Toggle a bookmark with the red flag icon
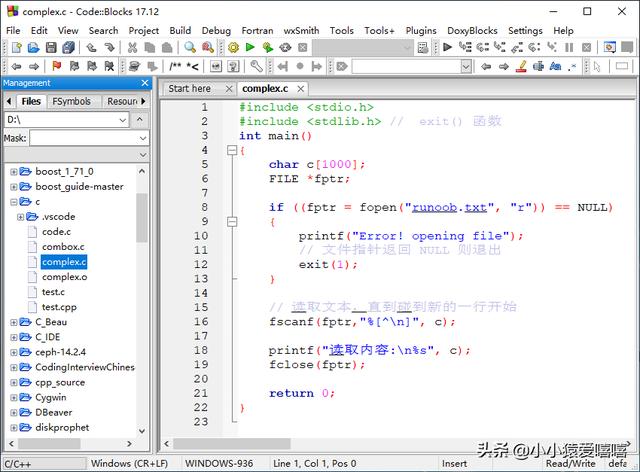 click(56, 67)
